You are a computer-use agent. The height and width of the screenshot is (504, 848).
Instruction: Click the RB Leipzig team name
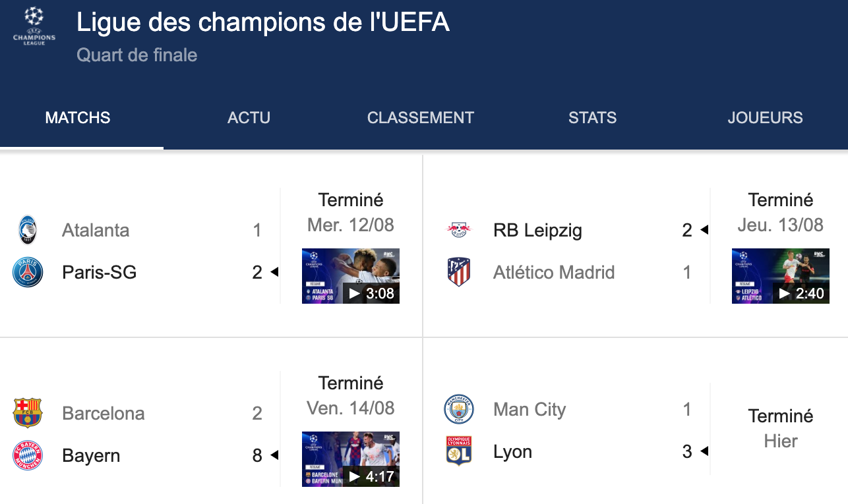pyautogui.click(x=537, y=231)
